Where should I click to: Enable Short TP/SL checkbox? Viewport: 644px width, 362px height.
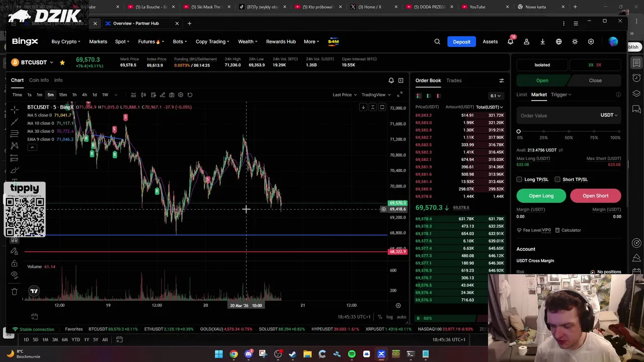coord(557,179)
